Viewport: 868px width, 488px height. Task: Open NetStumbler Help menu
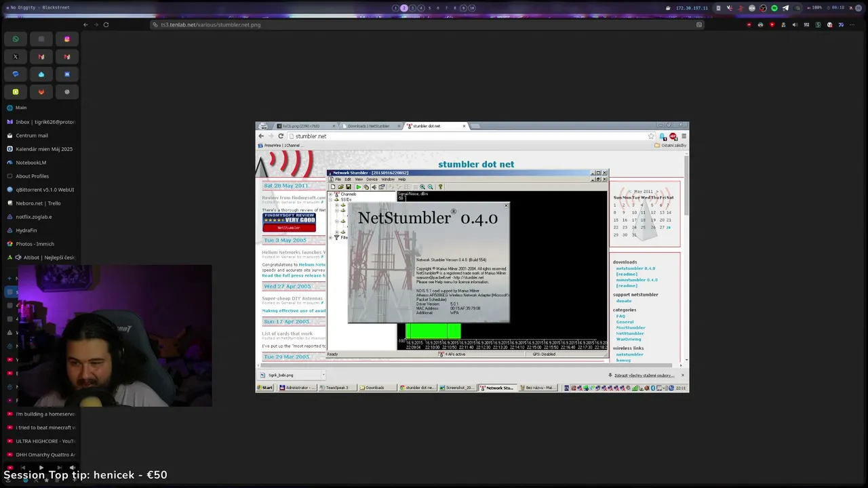pyautogui.click(x=401, y=180)
